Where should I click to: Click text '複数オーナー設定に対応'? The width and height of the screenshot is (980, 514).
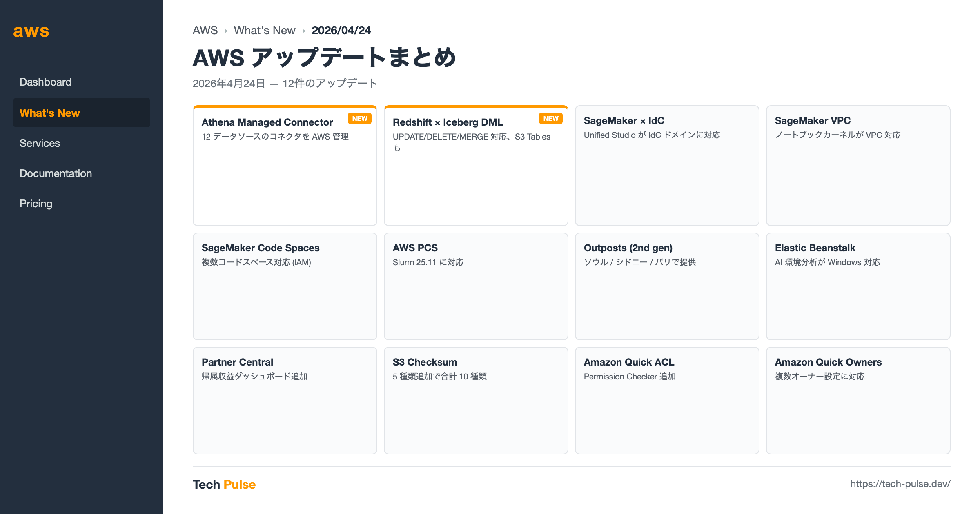(820, 377)
